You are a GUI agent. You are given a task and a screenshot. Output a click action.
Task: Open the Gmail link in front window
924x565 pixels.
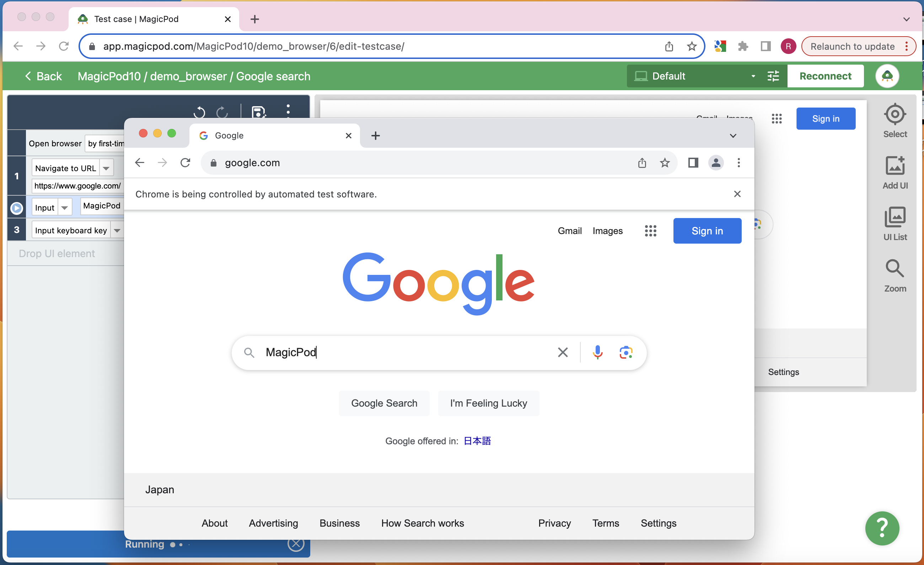(x=570, y=231)
